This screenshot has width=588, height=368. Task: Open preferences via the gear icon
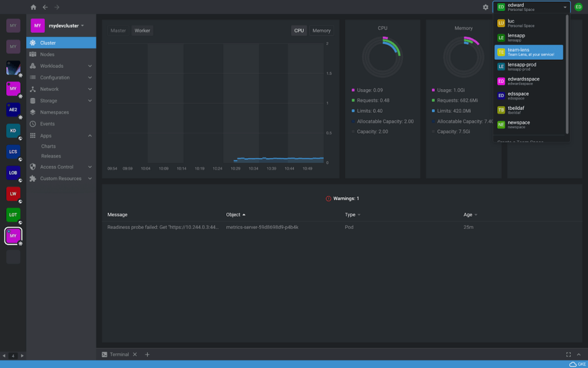pyautogui.click(x=486, y=7)
